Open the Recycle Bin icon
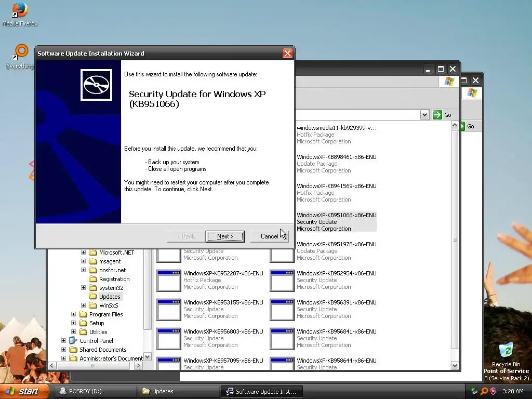532x399 pixels. click(506, 354)
